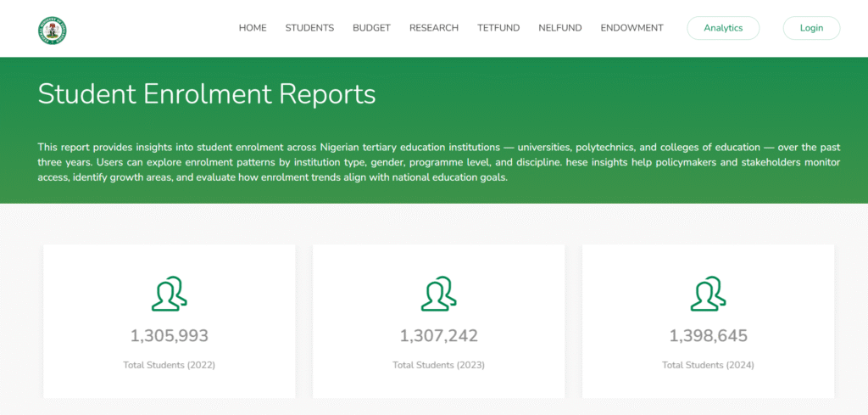
Task: Visit the ENDOWMENT page
Action: (632, 28)
